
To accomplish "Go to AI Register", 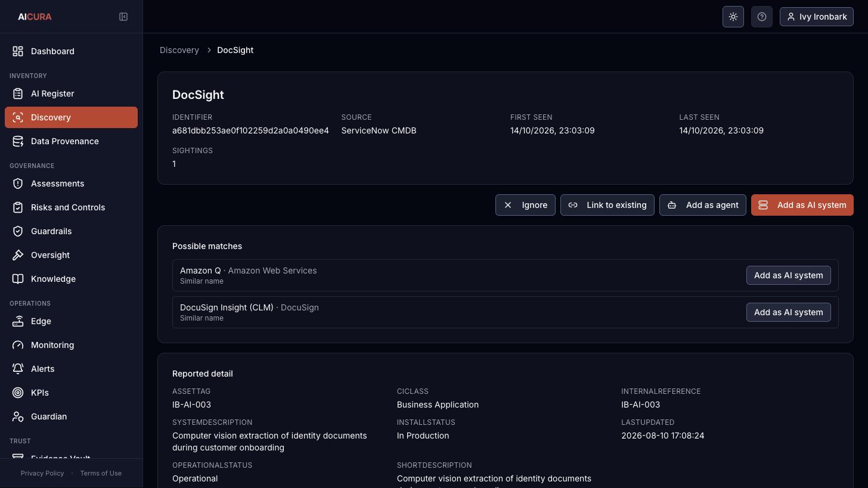I will (71, 94).
